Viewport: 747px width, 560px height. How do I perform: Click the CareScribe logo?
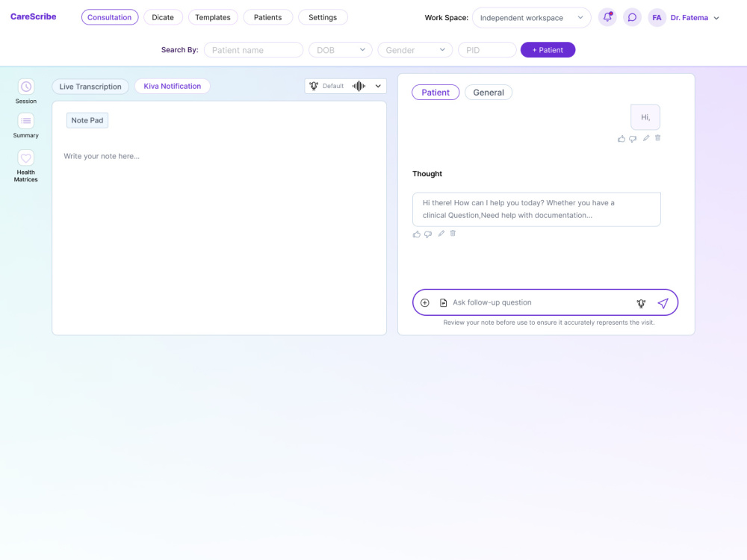pyautogui.click(x=34, y=16)
